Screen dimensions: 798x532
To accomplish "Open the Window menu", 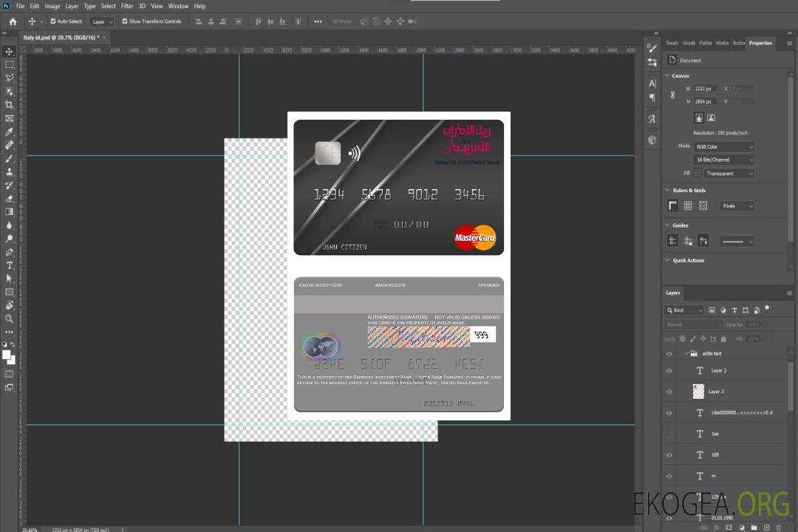I will coord(178,6).
